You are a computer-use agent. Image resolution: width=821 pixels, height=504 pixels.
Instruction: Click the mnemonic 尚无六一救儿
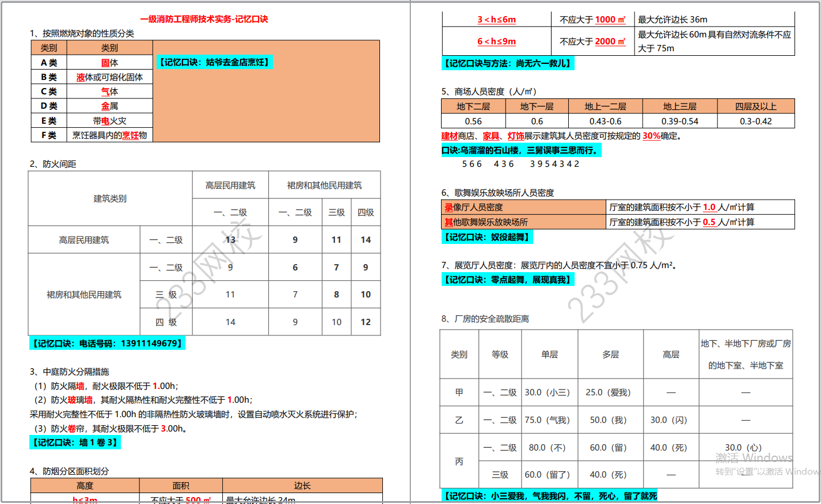[x=508, y=63]
